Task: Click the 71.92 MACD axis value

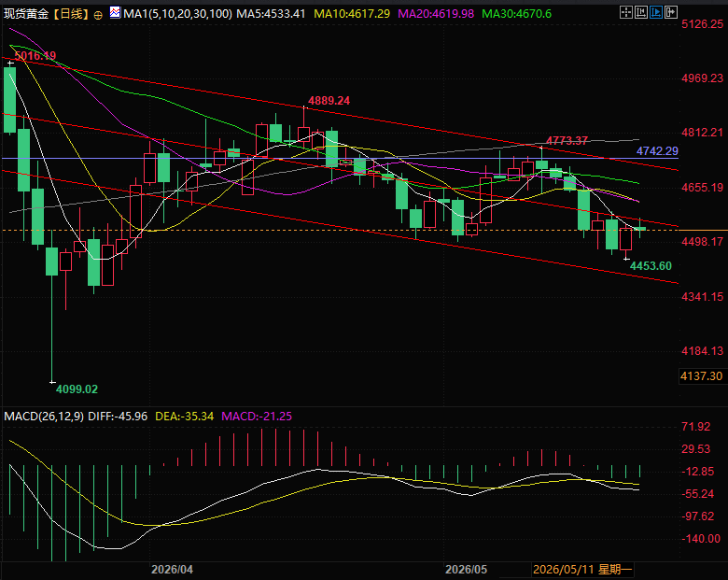Action: click(x=696, y=427)
